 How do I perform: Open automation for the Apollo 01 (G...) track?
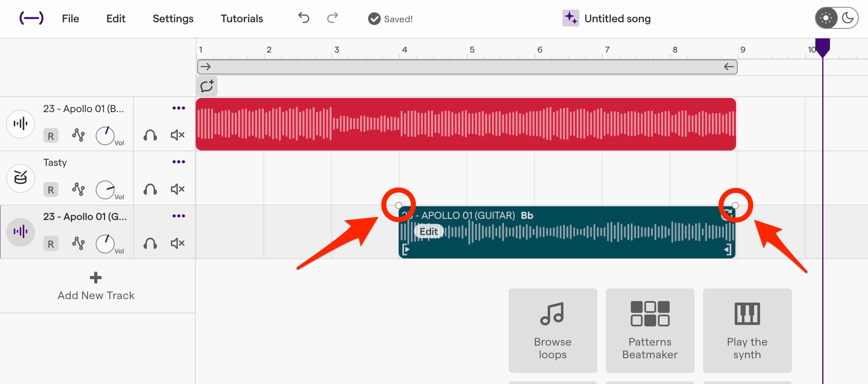78,243
